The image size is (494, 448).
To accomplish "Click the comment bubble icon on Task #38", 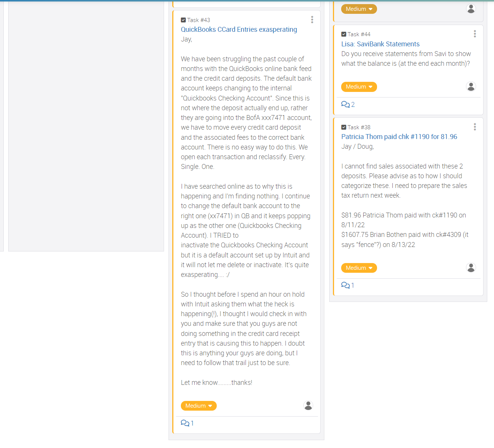I will click(x=346, y=285).
